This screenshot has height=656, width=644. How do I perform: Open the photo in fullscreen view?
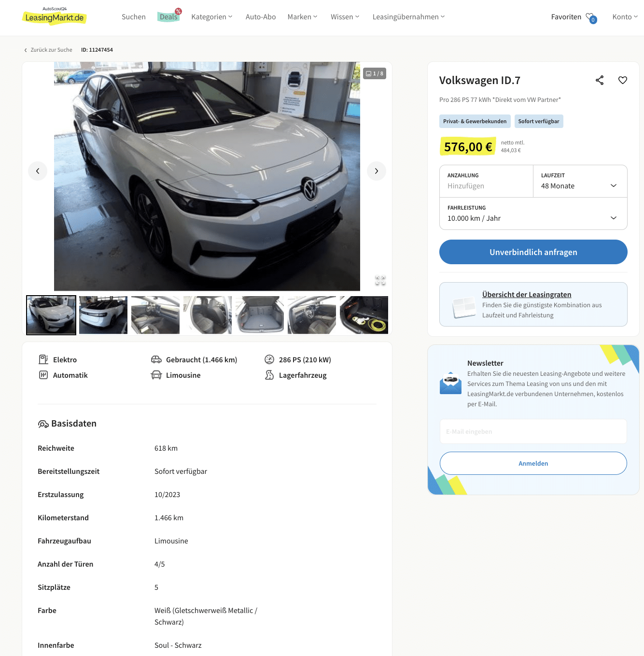380,280
